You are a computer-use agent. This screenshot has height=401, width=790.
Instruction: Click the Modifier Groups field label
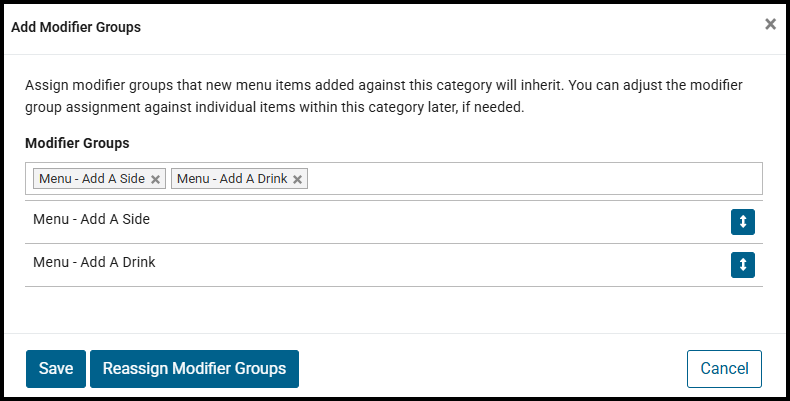click(77, 143)
